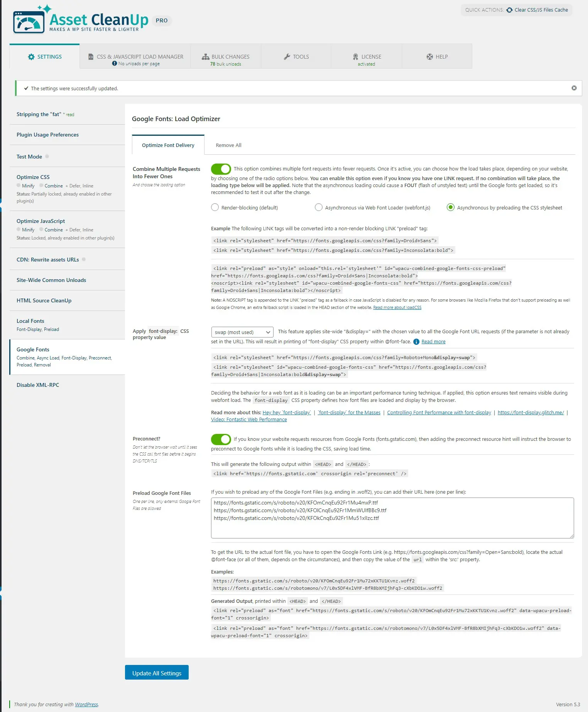Open Plugin Usage Preferences sidebar section

click(67, 135)
